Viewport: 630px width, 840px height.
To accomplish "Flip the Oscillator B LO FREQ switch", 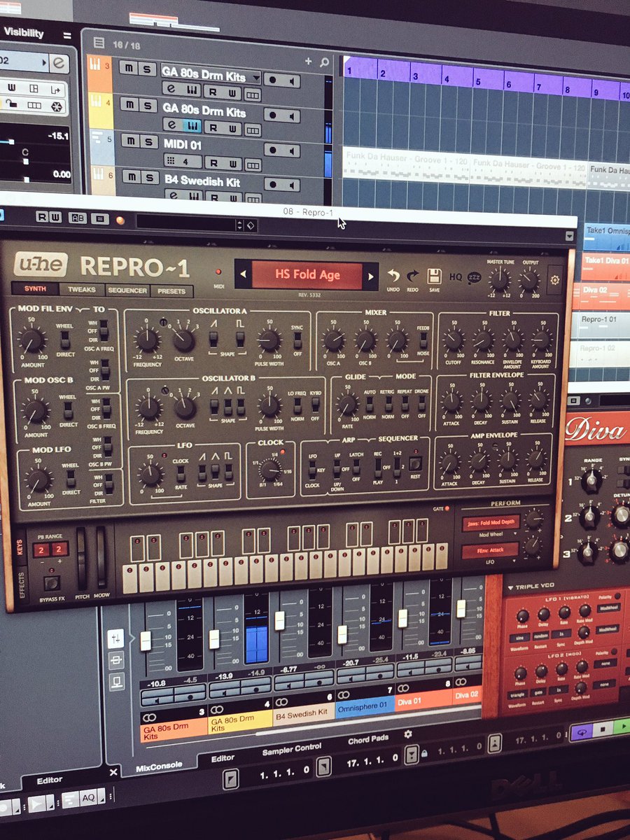I will tap(297, 405).
